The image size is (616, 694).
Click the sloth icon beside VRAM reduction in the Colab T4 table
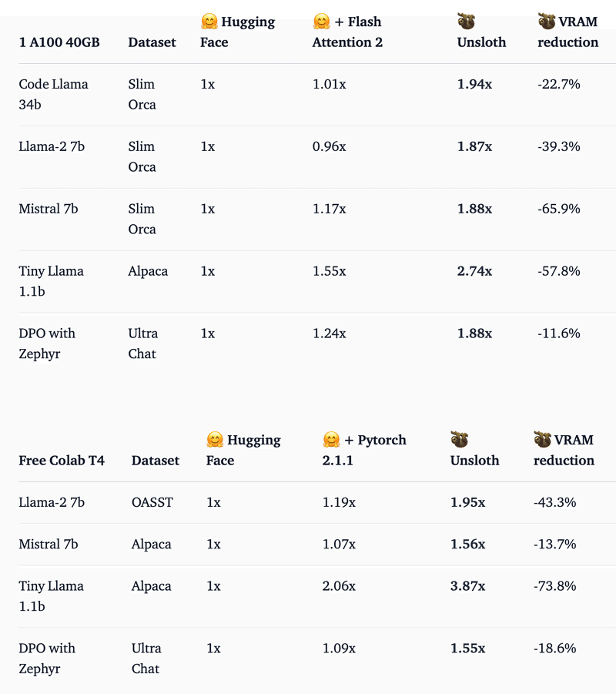(x=542, y=440)
